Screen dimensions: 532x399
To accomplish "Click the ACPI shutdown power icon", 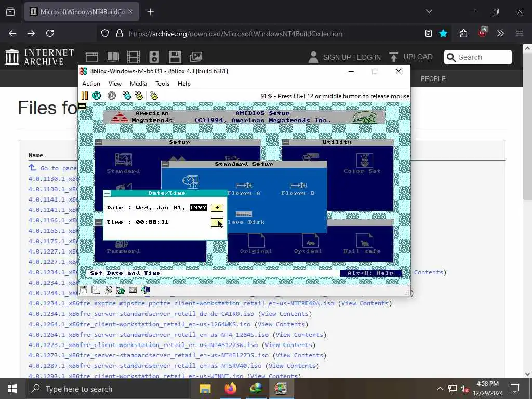I will point(112,96).
